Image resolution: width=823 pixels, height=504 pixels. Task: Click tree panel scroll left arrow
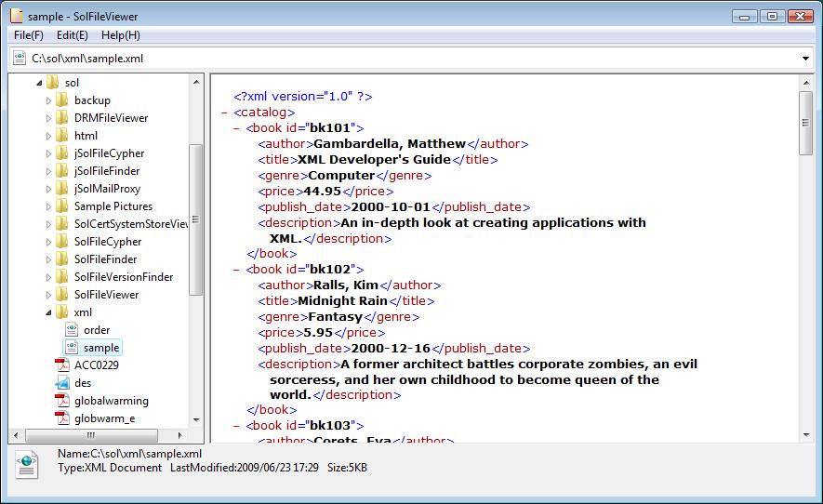click(16, 435)
